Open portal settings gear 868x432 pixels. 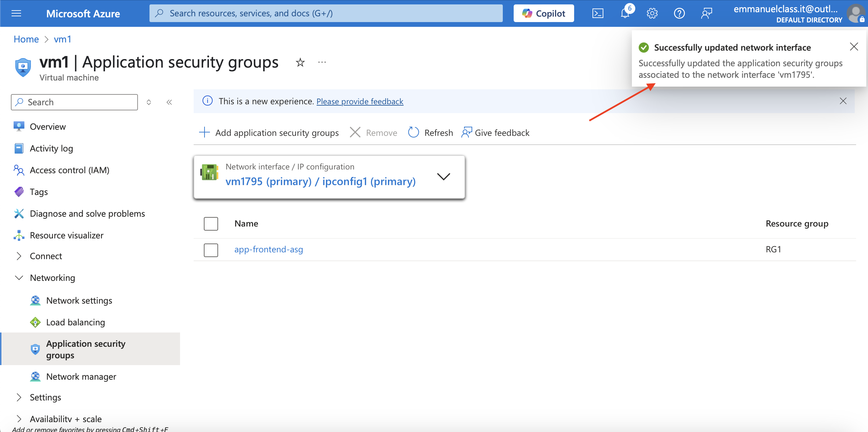[x=652, y=13]
